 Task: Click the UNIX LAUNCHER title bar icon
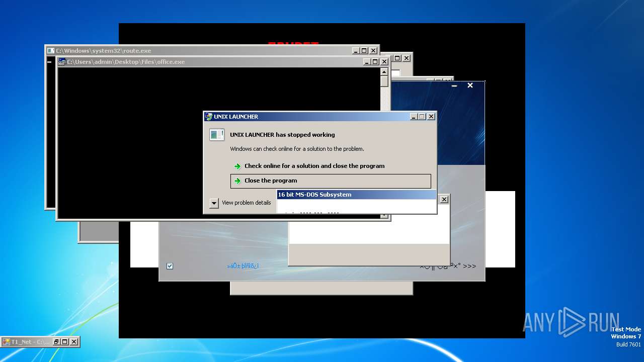pyautogui.click(x=209, y=117)
